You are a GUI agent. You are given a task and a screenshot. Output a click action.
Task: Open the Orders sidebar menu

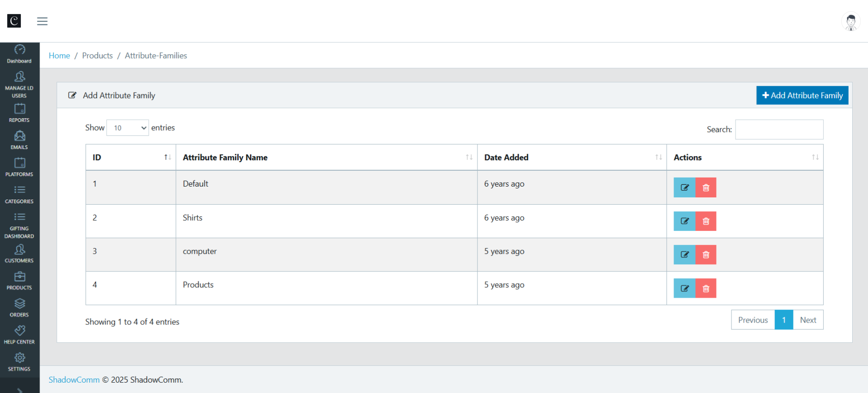pyautogui.click(x=19, y=308)
